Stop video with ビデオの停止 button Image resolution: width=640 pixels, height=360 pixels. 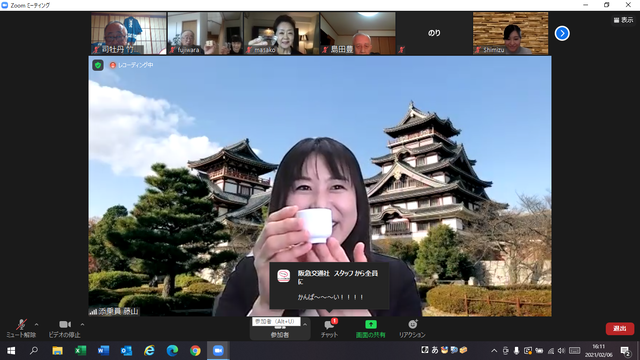[x=64, y=329]
